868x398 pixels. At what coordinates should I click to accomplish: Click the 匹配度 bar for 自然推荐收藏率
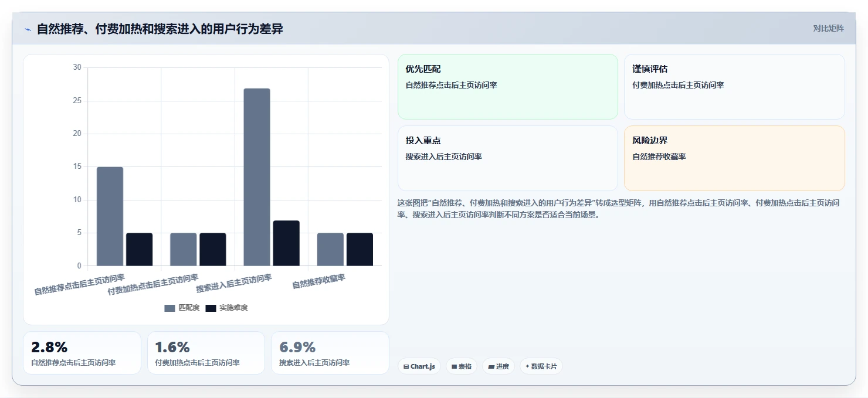330,250
